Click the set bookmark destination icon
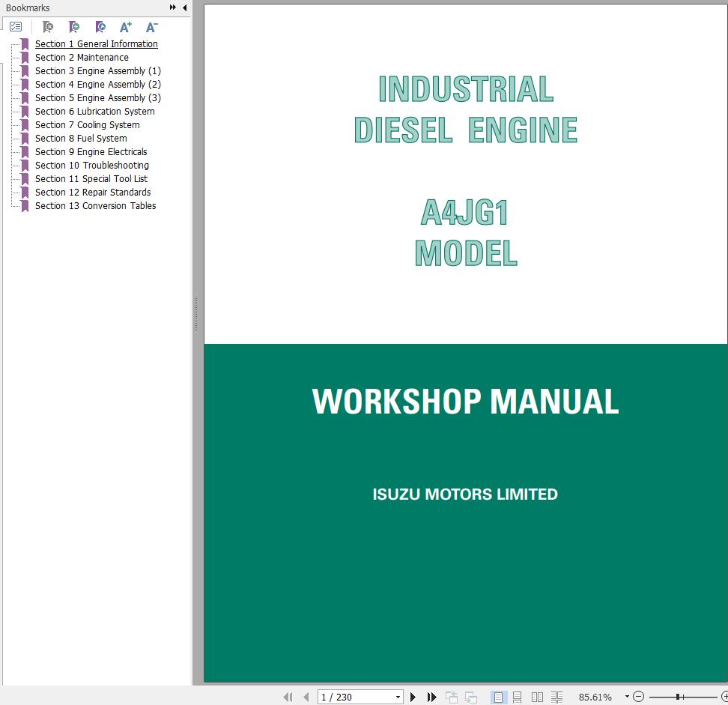 click(100, 27)
